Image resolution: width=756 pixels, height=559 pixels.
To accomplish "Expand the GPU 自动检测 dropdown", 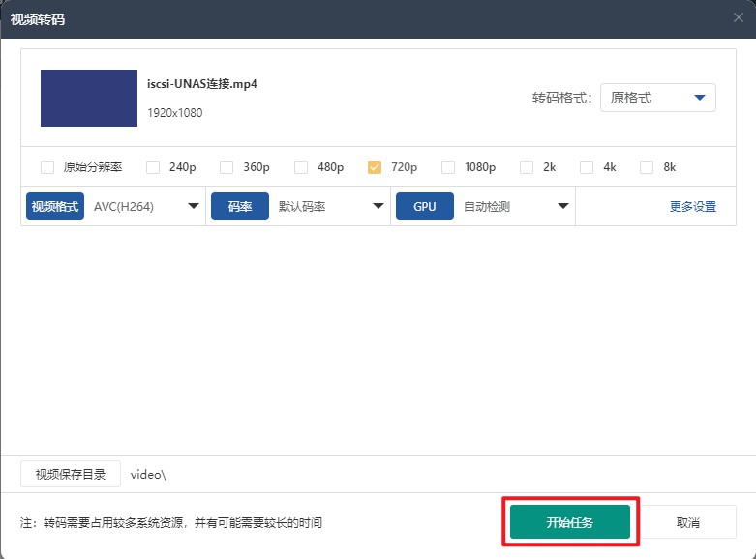I will coord(515,206).
